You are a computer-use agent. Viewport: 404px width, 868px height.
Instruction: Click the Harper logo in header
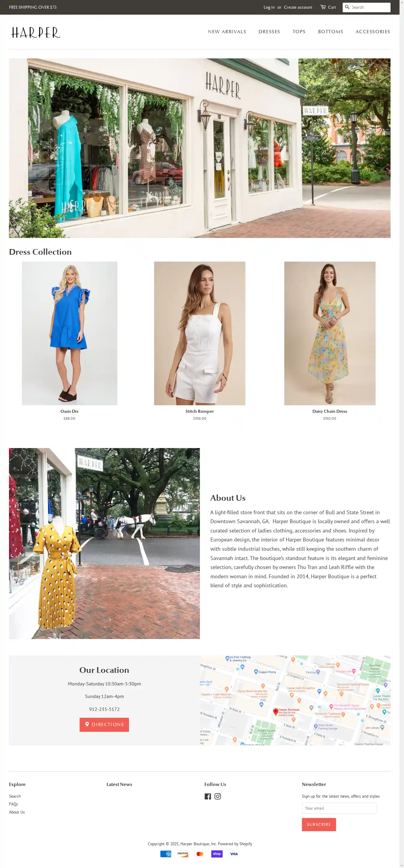[x=36, y=32]
